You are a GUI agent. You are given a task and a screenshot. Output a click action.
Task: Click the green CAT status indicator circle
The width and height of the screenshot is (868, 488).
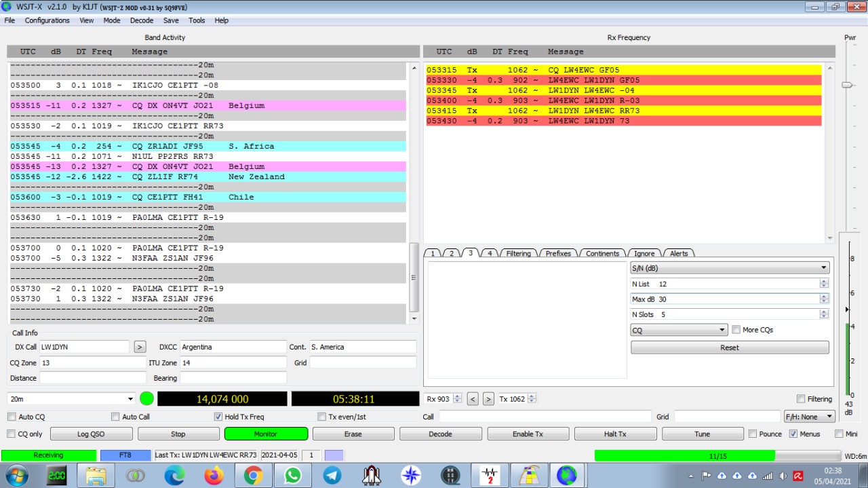tap(146, 399)
